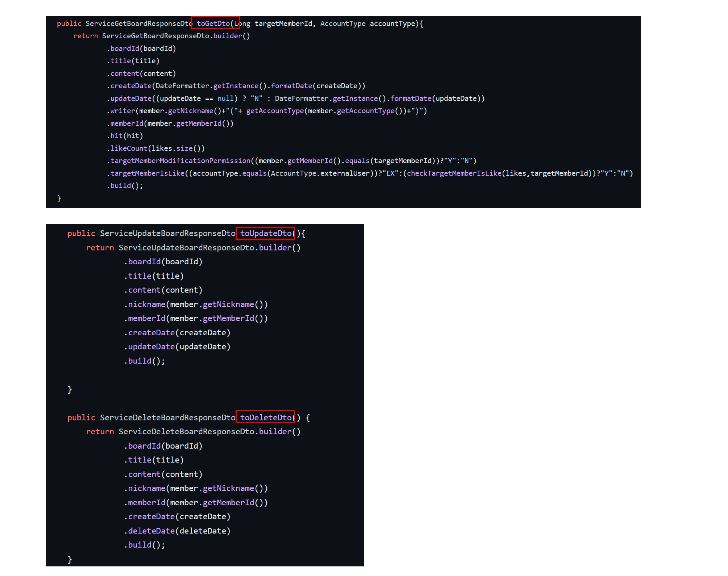The height and width of the screenshot is (576, 728).
Task: Click DateFormatter in the createDate line
Action: [x=182, y=86]
